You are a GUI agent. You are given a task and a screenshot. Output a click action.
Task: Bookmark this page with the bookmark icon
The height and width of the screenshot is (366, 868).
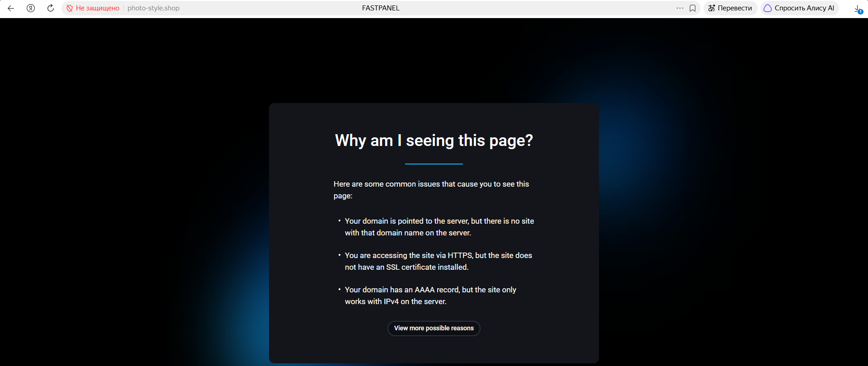(693, 8)
